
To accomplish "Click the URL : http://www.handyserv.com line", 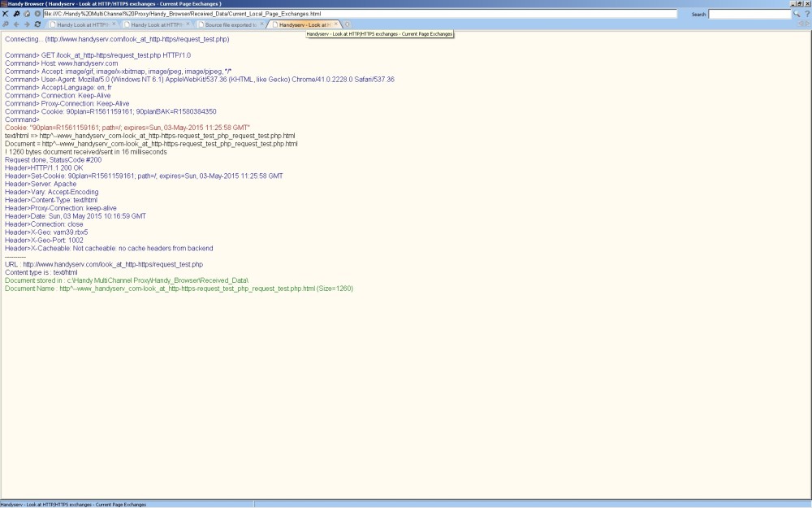I will click(x=104, y=264).
